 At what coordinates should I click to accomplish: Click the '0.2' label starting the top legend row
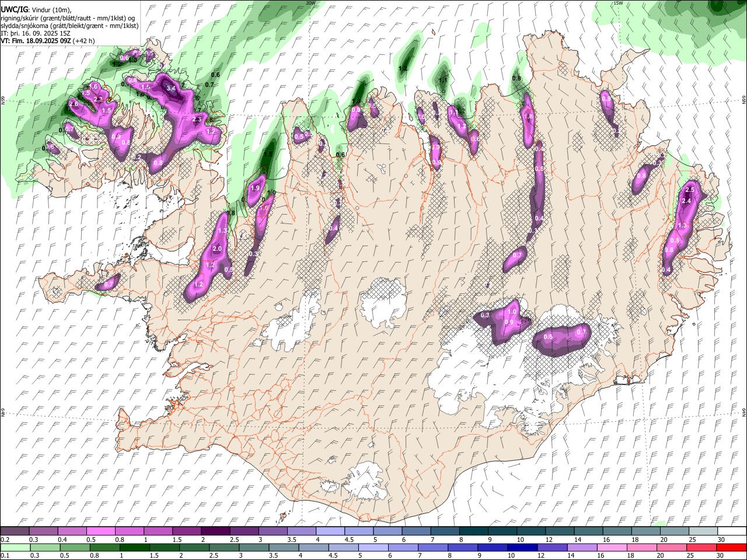pyautogui.click(x=5, y=540)
